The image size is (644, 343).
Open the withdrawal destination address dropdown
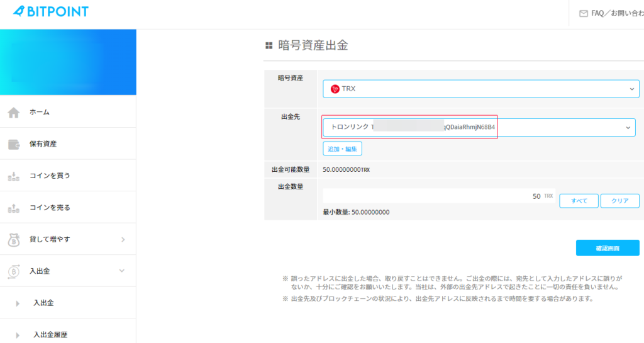[479, 127]
